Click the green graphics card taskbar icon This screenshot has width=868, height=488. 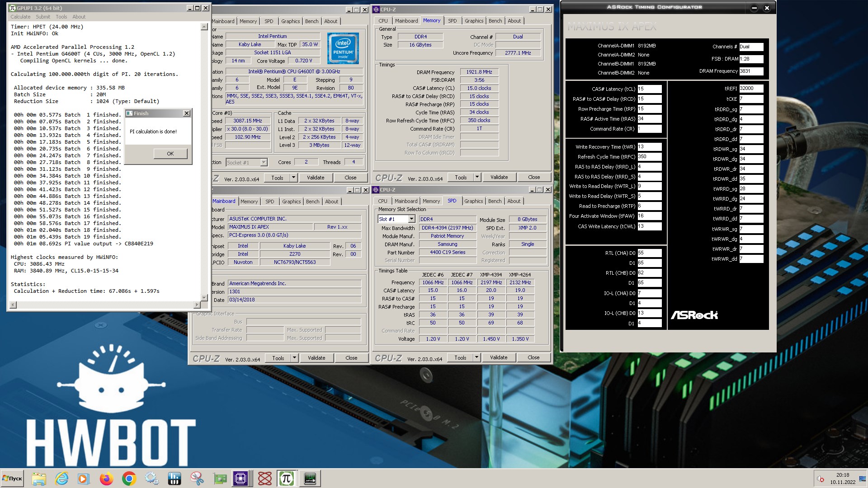coord(220,479)
